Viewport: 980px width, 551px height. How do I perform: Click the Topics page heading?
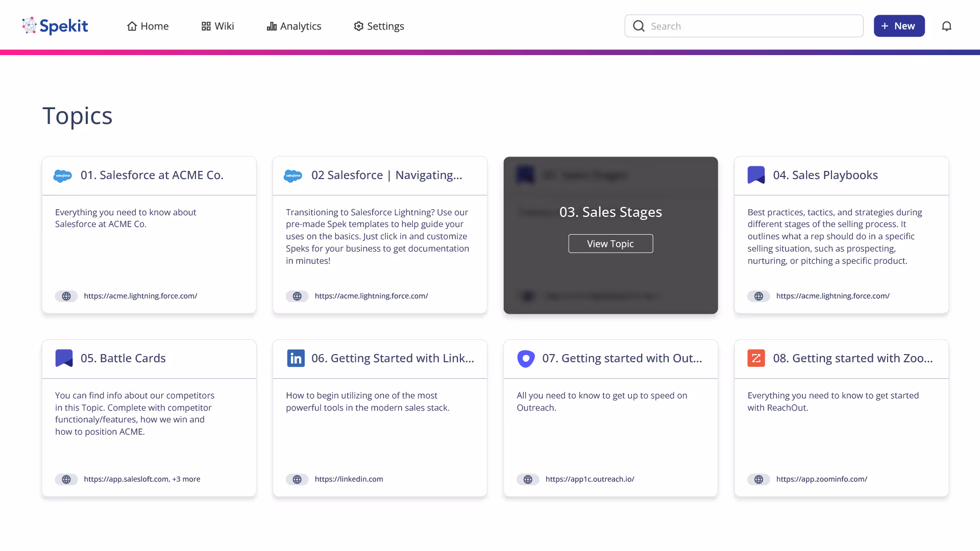(x=78, y=116)
